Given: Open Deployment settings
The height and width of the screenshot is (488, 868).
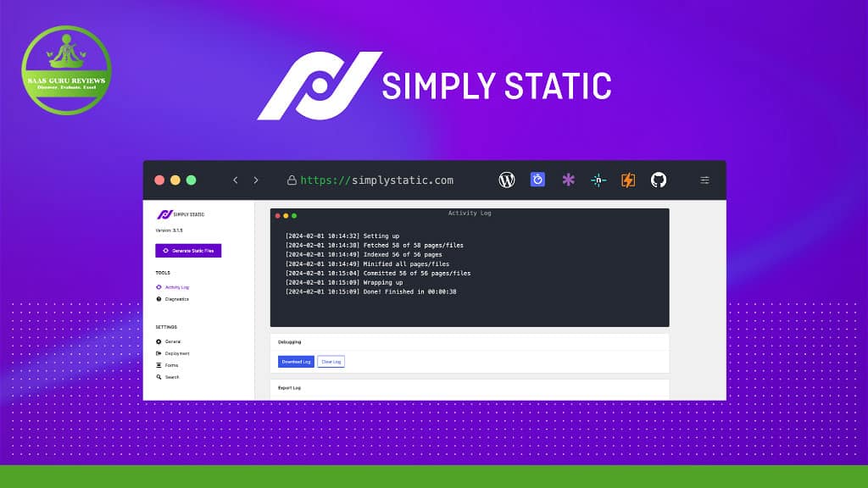Looking at the screenshot, I should point(177,353).
